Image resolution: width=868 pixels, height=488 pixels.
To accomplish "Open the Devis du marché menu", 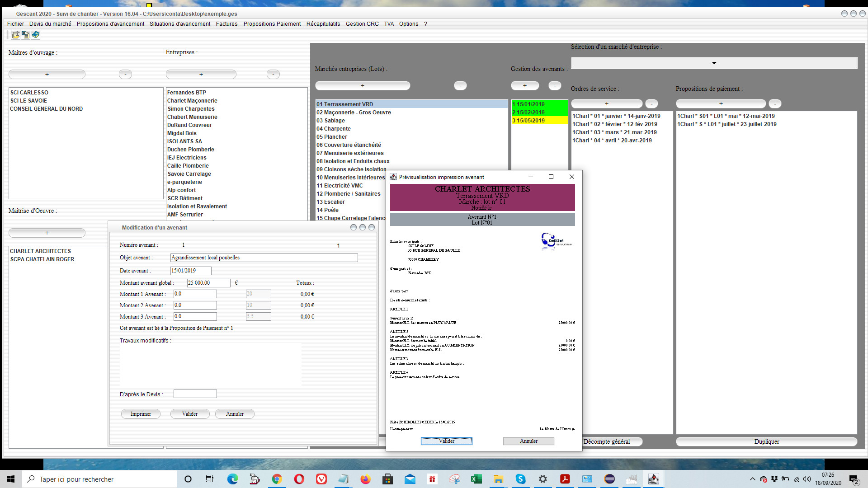I will (x=50, y=24).
